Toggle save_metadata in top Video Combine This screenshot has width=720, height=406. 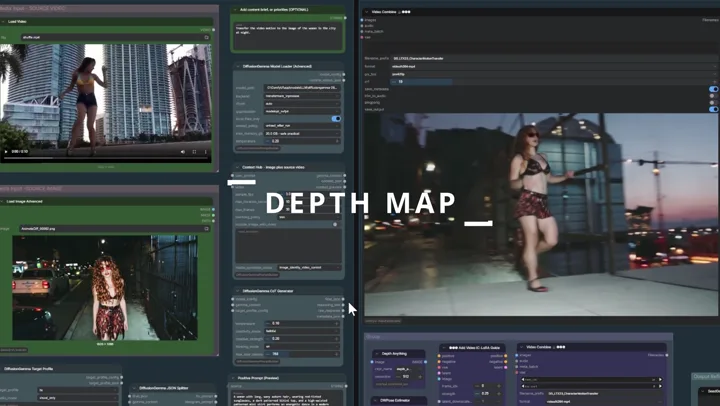pyautogui.click(x=713, y=89)
